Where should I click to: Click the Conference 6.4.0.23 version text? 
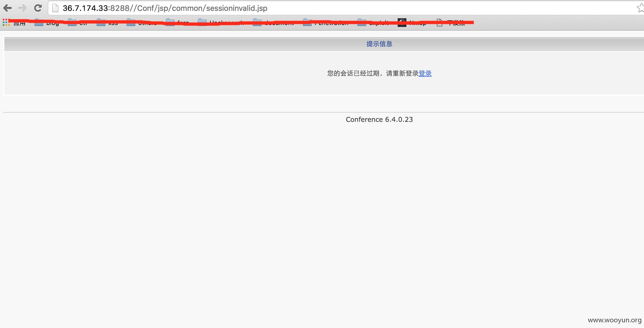(379, 119)
